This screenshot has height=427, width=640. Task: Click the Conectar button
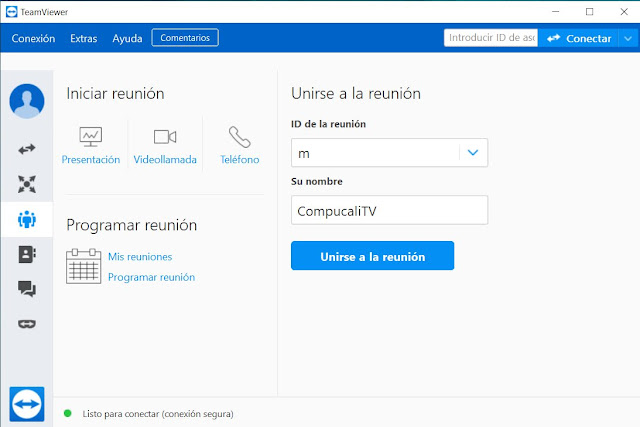(579, 38)
